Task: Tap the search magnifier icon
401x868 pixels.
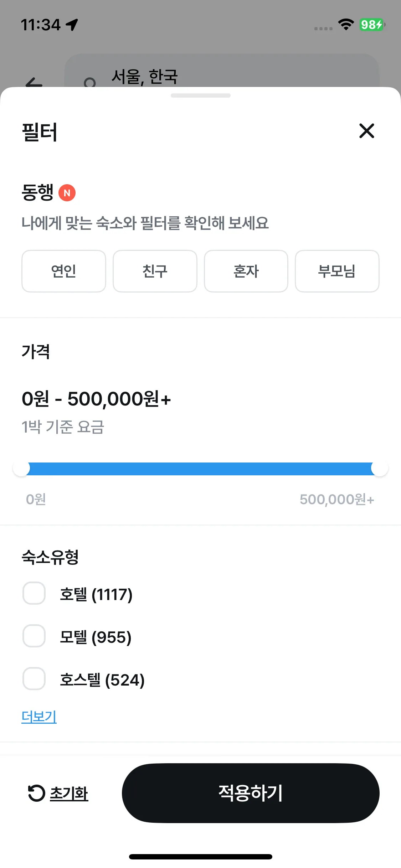Action: (89, 83)
